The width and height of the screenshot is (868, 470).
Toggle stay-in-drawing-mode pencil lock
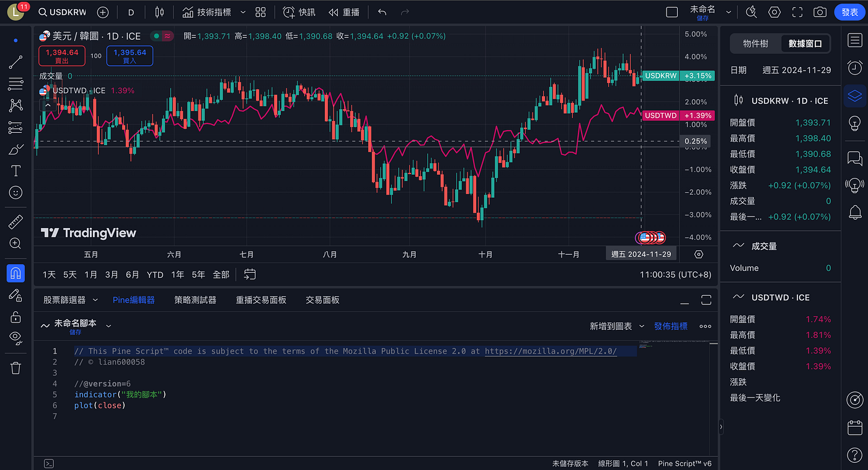[x=15, y=295]
